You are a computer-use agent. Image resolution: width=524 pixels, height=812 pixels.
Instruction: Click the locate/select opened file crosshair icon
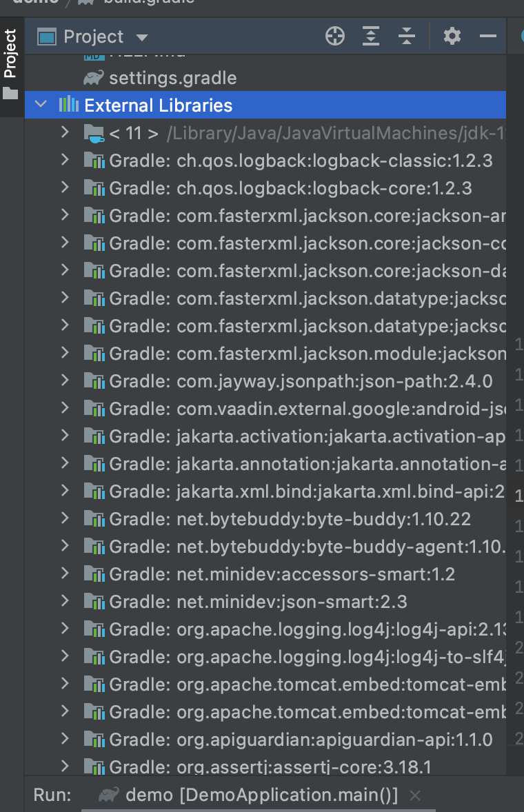point(335,37)
